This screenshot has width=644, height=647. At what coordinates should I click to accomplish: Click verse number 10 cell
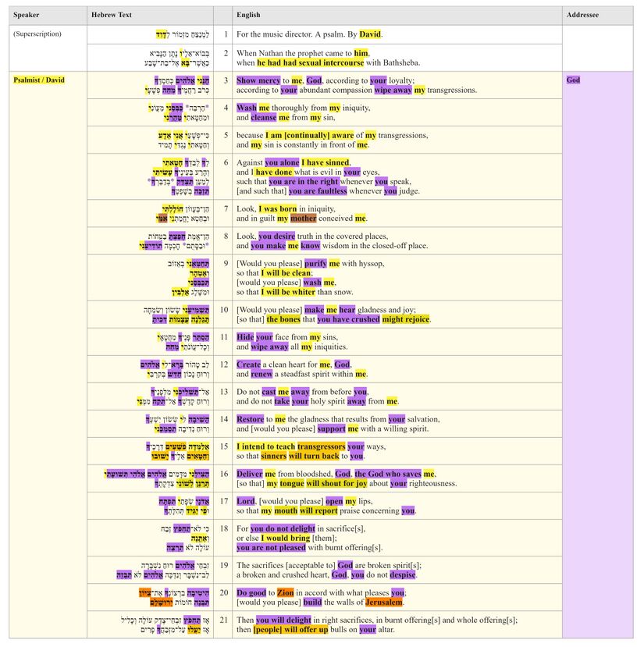coord(223,310)
